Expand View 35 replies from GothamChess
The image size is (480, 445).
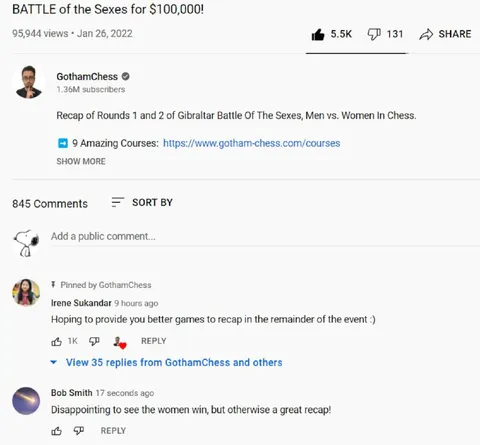pyautogui.click(x=174, y=362)
